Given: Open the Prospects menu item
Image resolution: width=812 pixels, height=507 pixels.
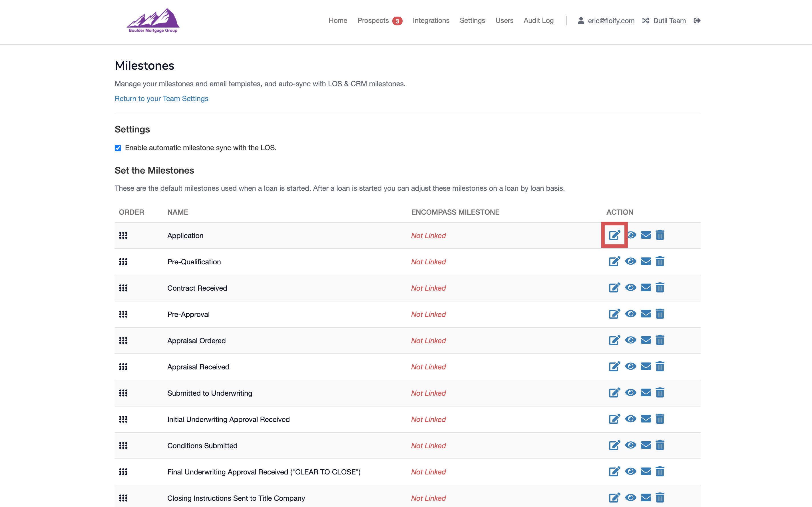Looking at the screenshot, I should (x=373, y=21).
